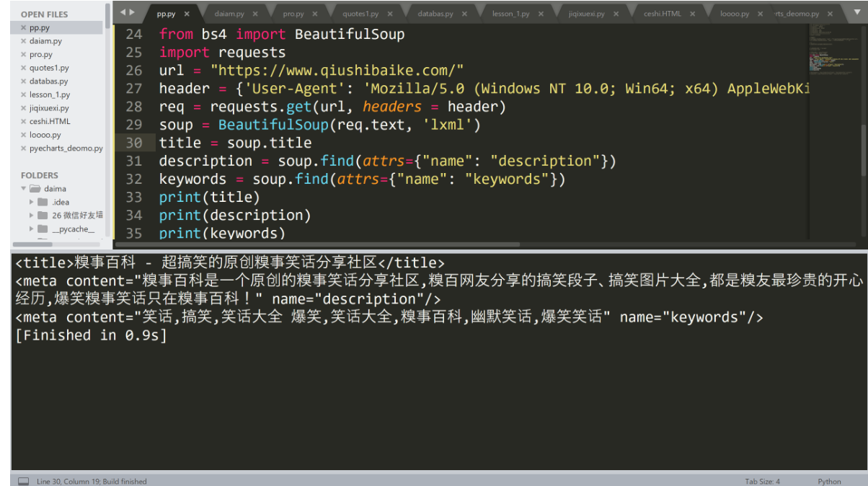Click 'print(title)' on line 33
This screenshot has height=486, width=868.
(x=209, y=197)
